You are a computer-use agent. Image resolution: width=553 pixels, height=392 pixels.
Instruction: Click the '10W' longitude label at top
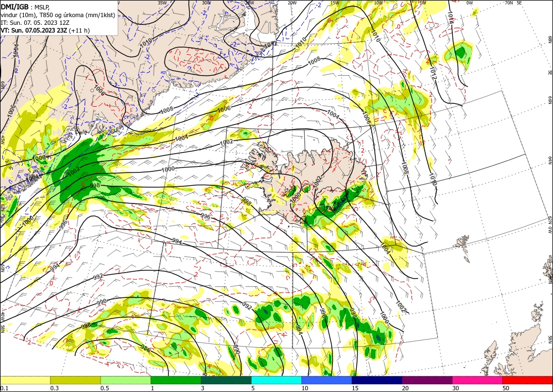click(378, 2)
